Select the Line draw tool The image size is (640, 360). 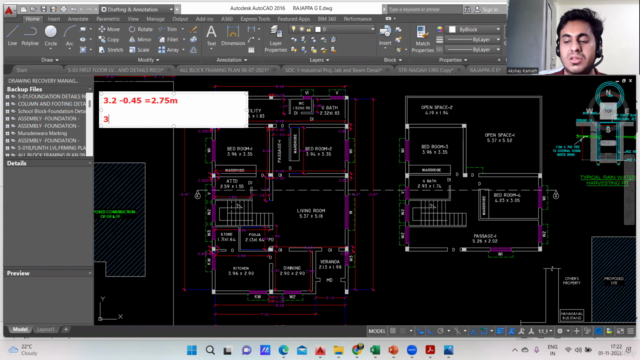12,35
